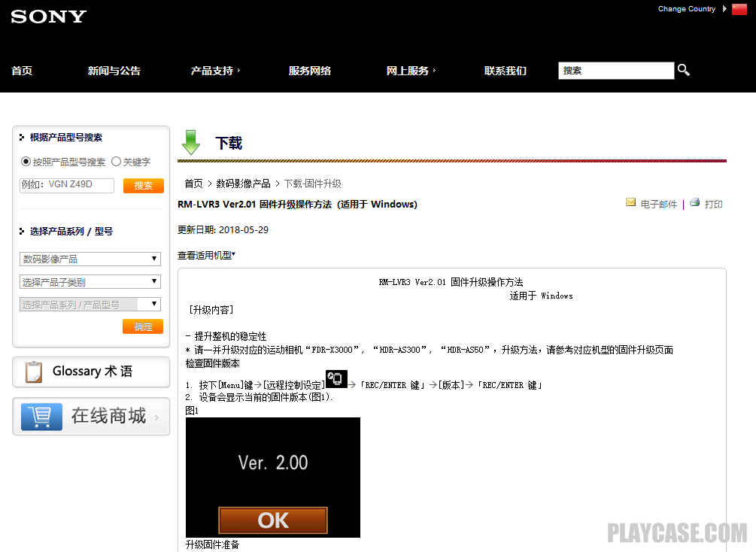Click the Glossary clipboard icon
This screenshot has width=756, height=552.
coord(34,372)
